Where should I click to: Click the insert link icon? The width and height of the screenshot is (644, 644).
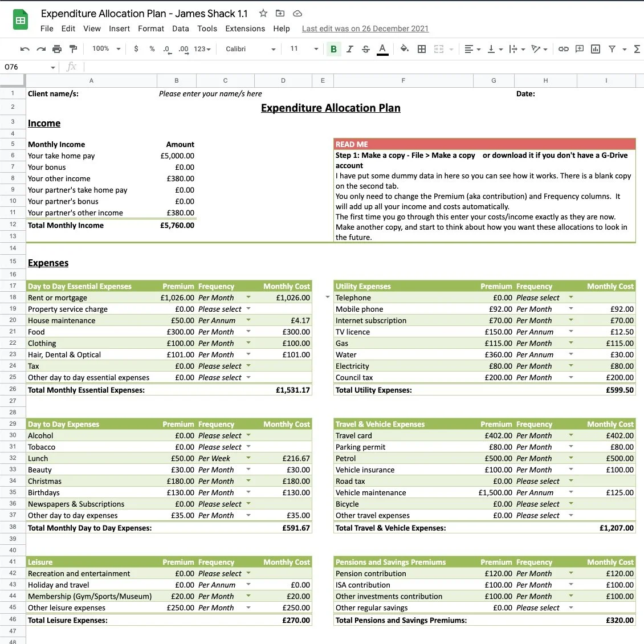point(564,49)
